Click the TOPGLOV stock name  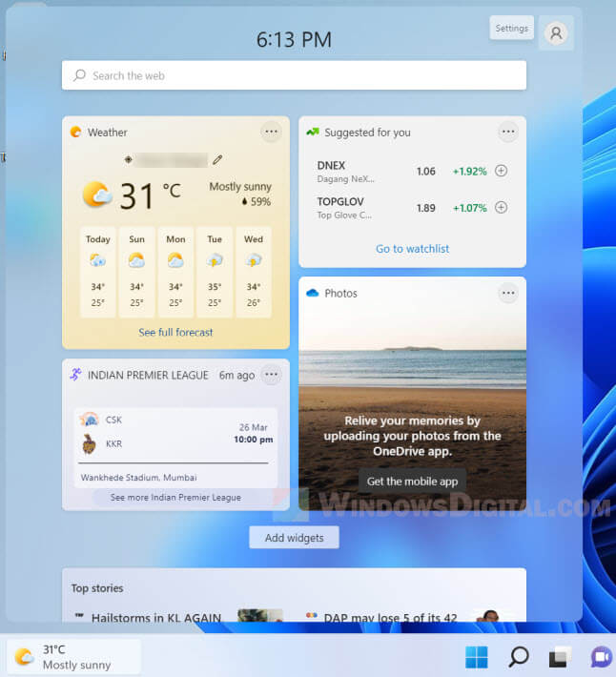coord(340,201)
